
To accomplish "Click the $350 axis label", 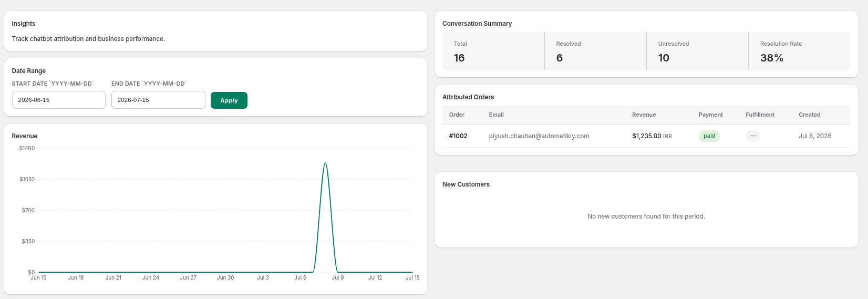I will click(x=28, y=241).
